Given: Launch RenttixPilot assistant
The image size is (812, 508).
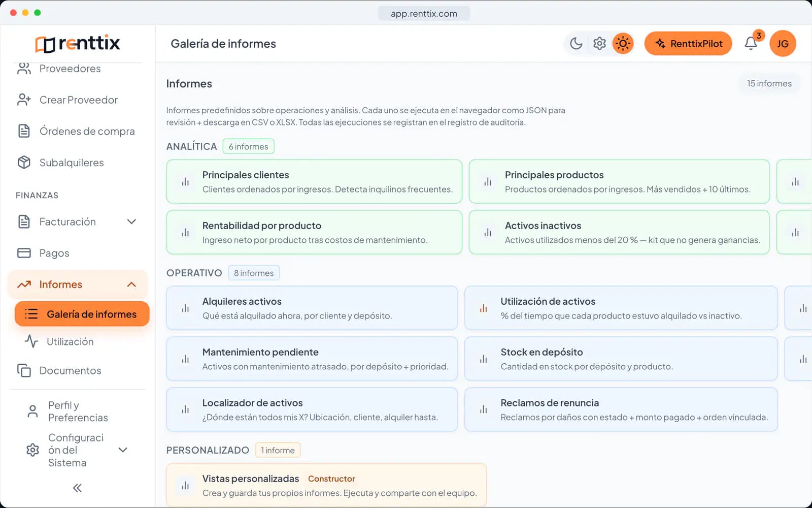Looking at the screenshot, I should 688,44.
